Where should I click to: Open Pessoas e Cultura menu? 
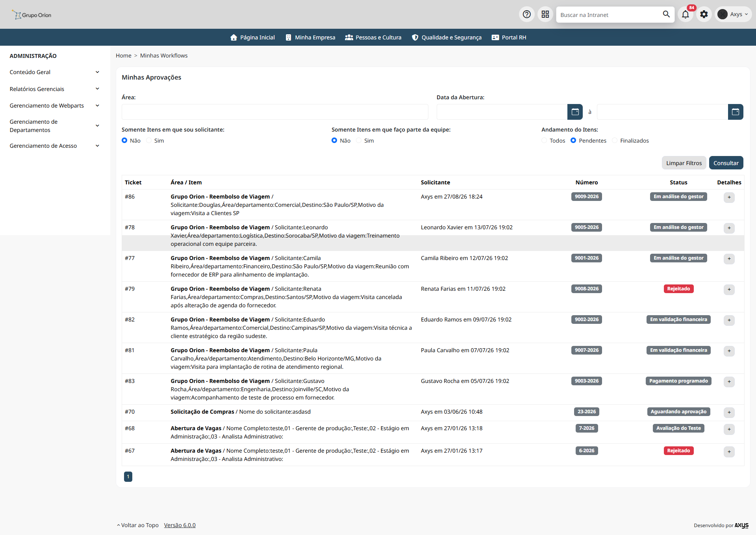373,37
